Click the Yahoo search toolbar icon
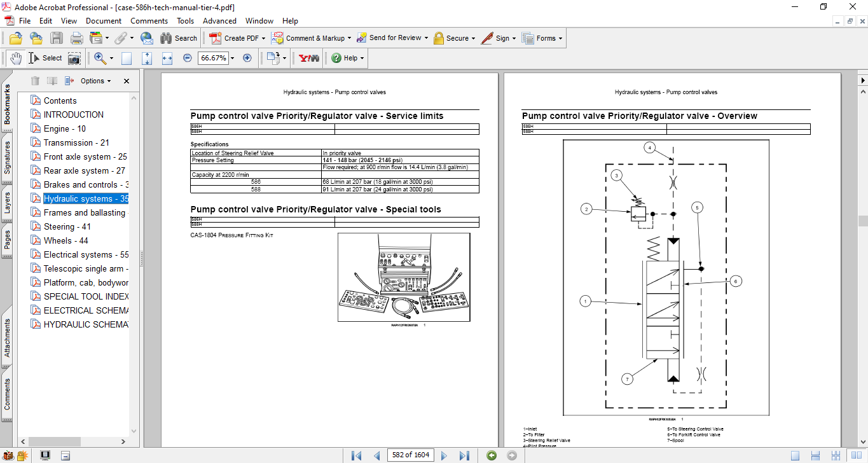Image resolution: width=868 pixels, height=463 pixels. click(x=309, y=58)
